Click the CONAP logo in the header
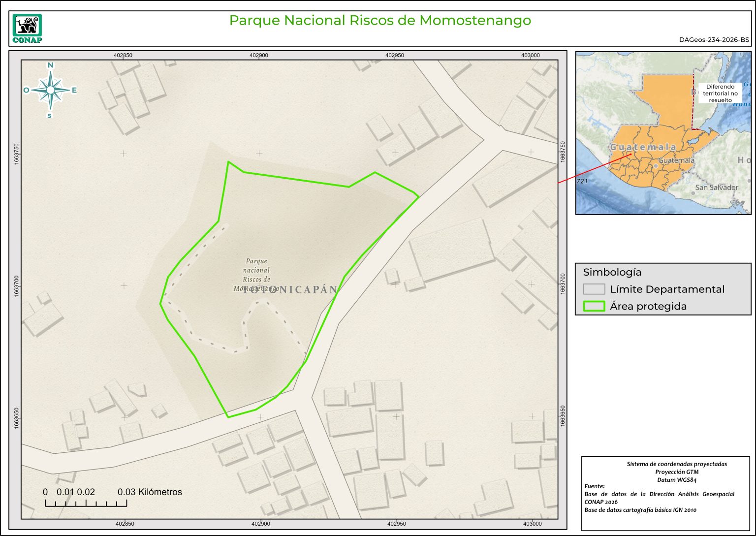756x536 pixels. [27, 29]
